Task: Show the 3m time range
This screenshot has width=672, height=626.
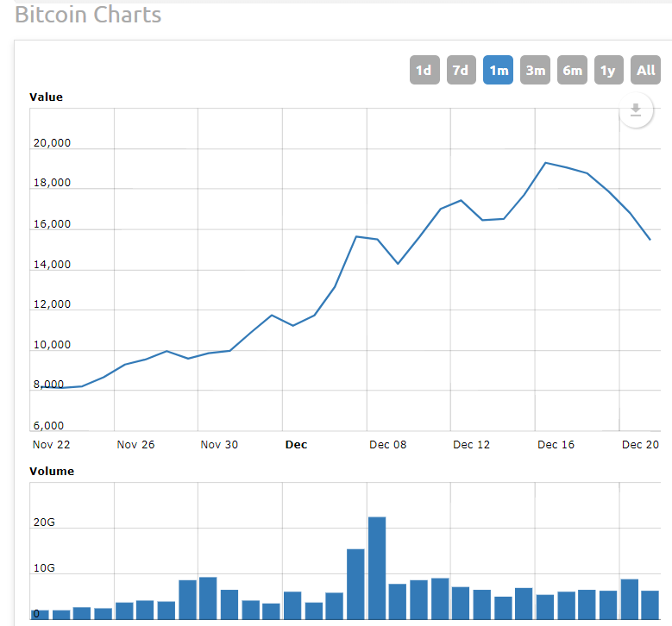Action: [536, 71]
